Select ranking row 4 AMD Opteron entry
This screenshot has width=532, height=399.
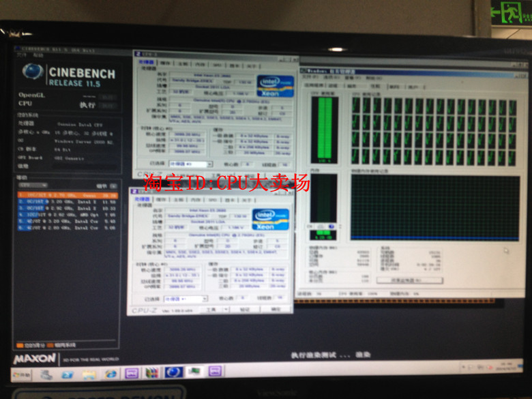click(x=68, y=214)
